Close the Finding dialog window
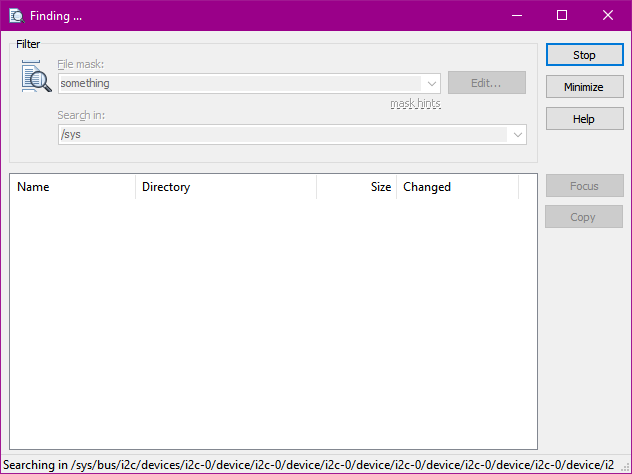The height and width of the screenshot is (474, 632). [x=608, y=15]
